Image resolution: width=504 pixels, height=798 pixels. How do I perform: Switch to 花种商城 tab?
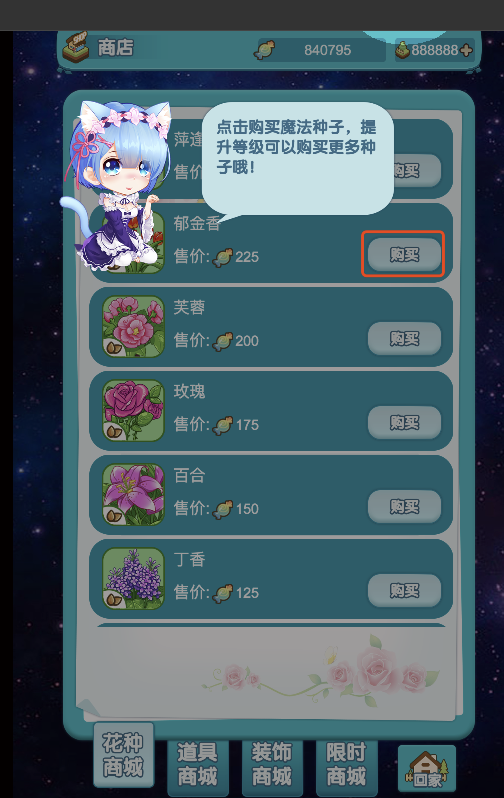tap(123, 755)
